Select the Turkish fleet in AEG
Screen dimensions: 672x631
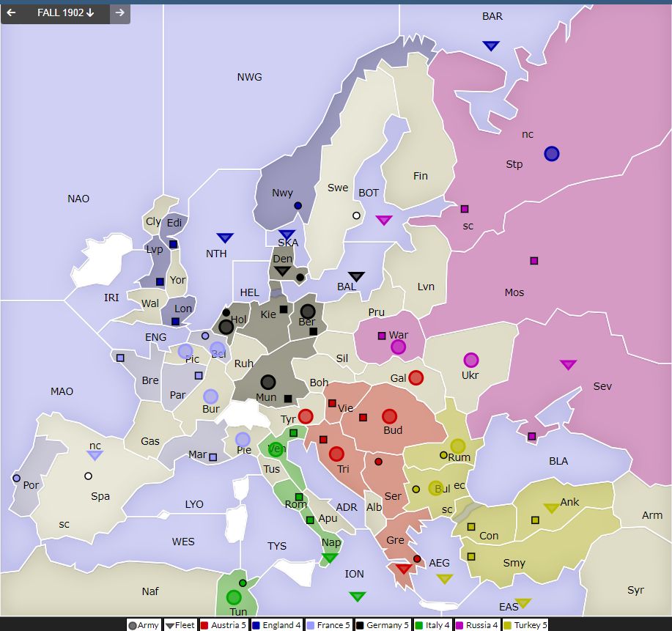(x=444, y=579)
